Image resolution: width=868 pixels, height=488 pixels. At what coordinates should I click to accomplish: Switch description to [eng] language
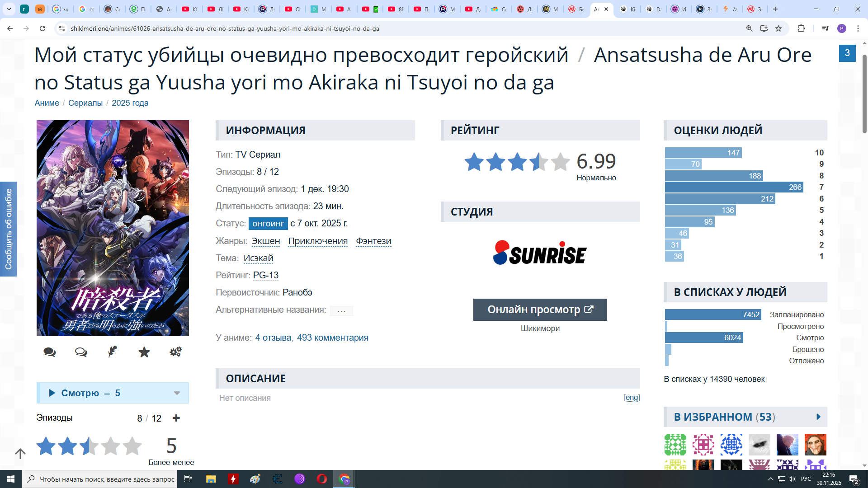pyautogui.click(x=632, y=398)
